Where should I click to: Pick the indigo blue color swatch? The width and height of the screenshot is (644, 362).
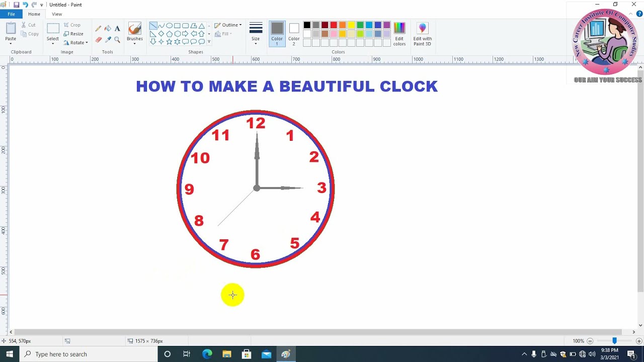(378, 25)
